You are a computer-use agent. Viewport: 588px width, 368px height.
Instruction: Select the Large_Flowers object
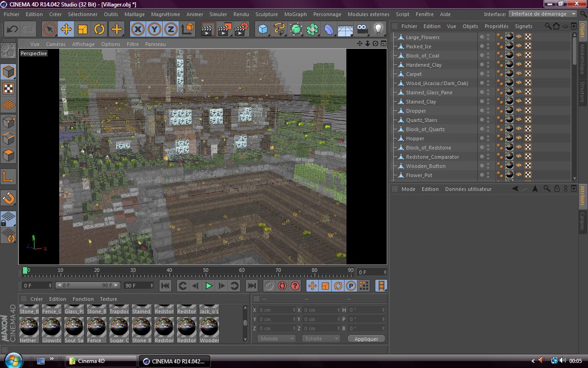(x=423, y=37)
